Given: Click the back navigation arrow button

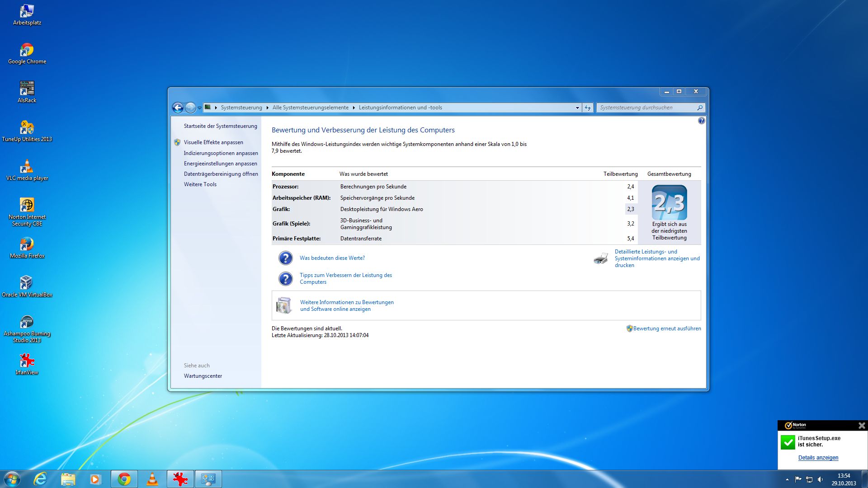Looking at the screenshot, I should (x=178, y=108).
